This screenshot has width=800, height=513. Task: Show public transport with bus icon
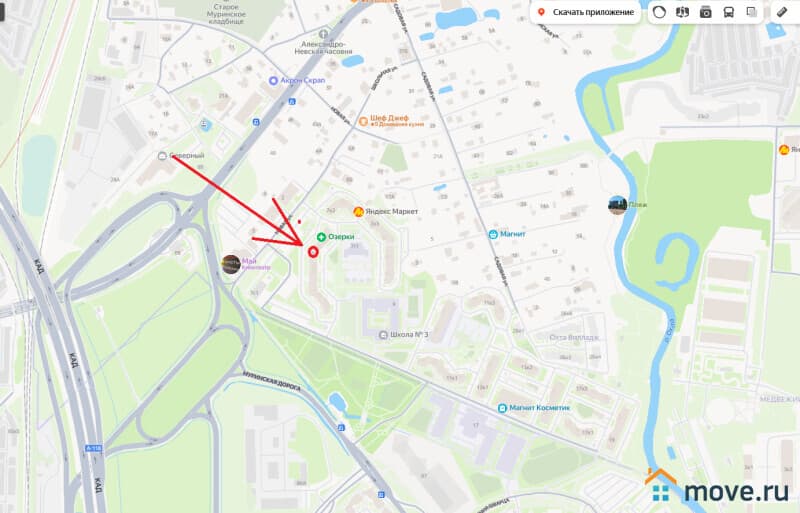(x=729, y=12)
